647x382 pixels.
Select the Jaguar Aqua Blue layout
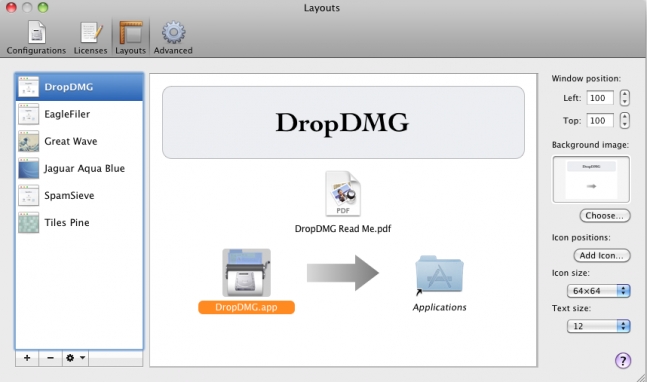79,168
